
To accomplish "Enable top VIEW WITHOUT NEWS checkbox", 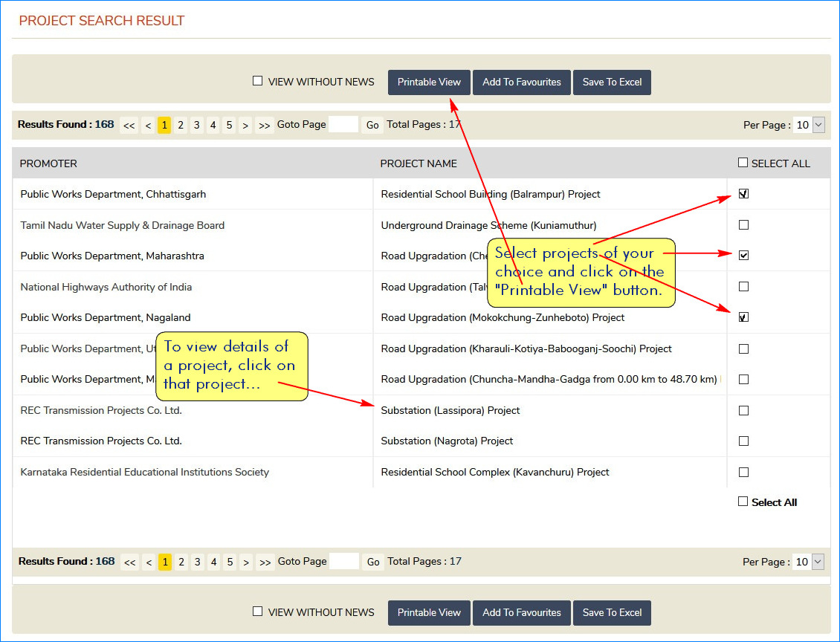I will 257,81.
